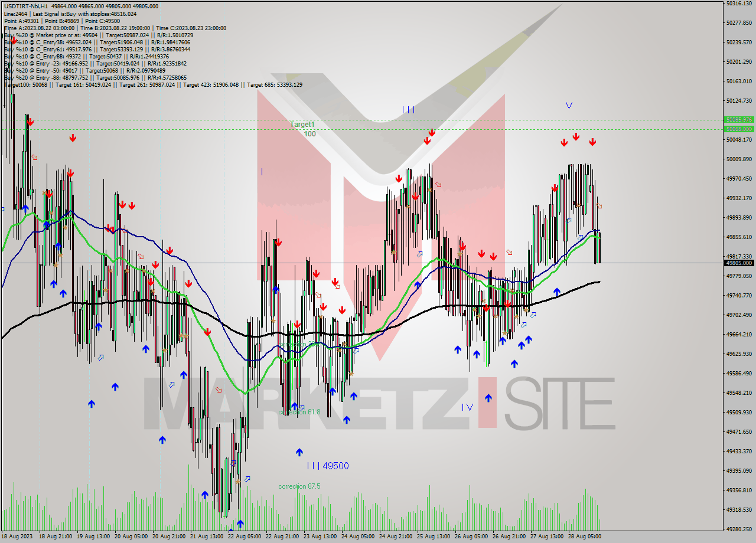Click the 49471.650 price axis label
The image size is (756, 543).
tap(739, 431)
